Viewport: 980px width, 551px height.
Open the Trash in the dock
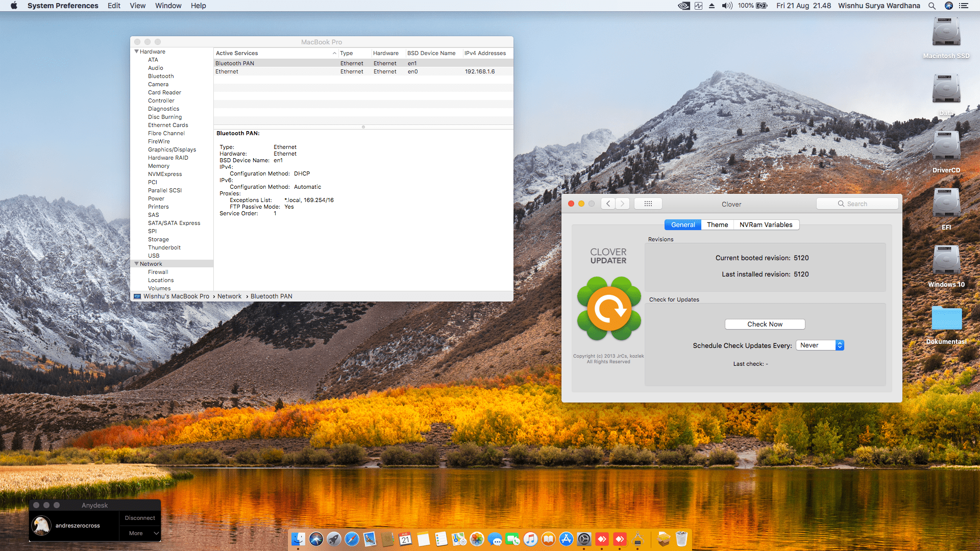681,539
